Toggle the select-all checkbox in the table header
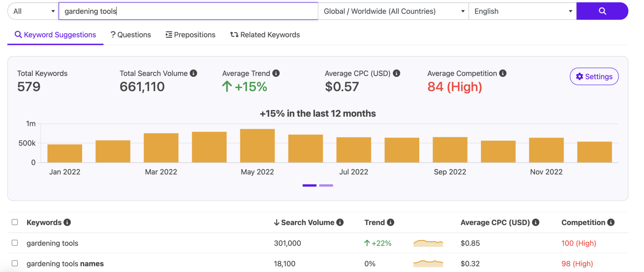 [x=15, y=222]
